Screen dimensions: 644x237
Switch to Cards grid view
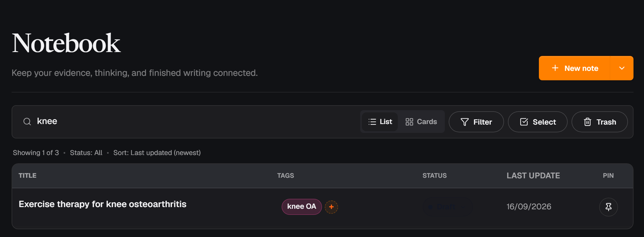[x=421, y=122]
